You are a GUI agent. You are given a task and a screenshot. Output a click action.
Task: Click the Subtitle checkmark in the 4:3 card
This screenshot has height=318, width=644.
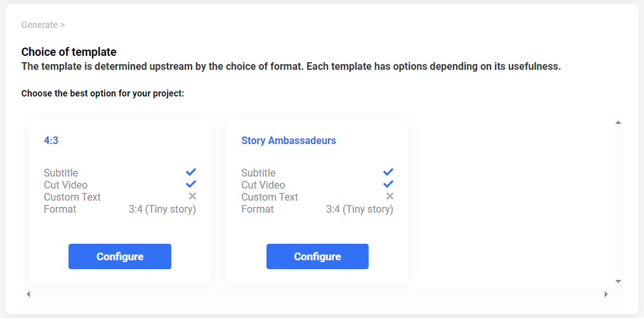point(191,173)
